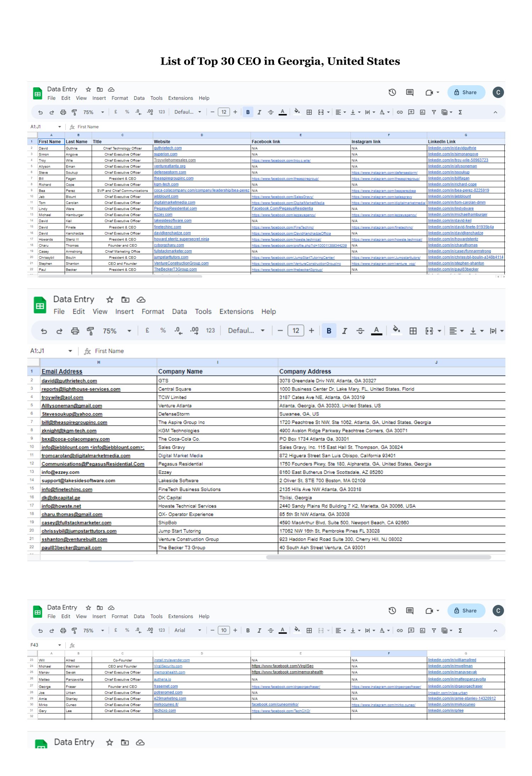Click the Print icon in the top sheet toolbar

[x=63, y=112]
